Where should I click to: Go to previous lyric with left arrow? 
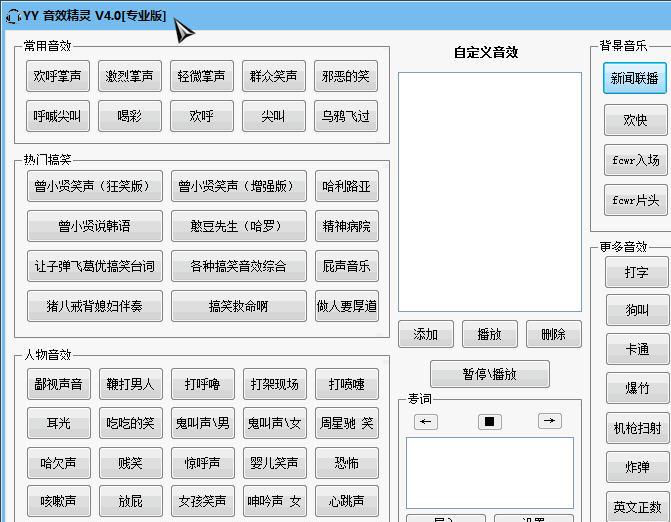coord(425,421)
